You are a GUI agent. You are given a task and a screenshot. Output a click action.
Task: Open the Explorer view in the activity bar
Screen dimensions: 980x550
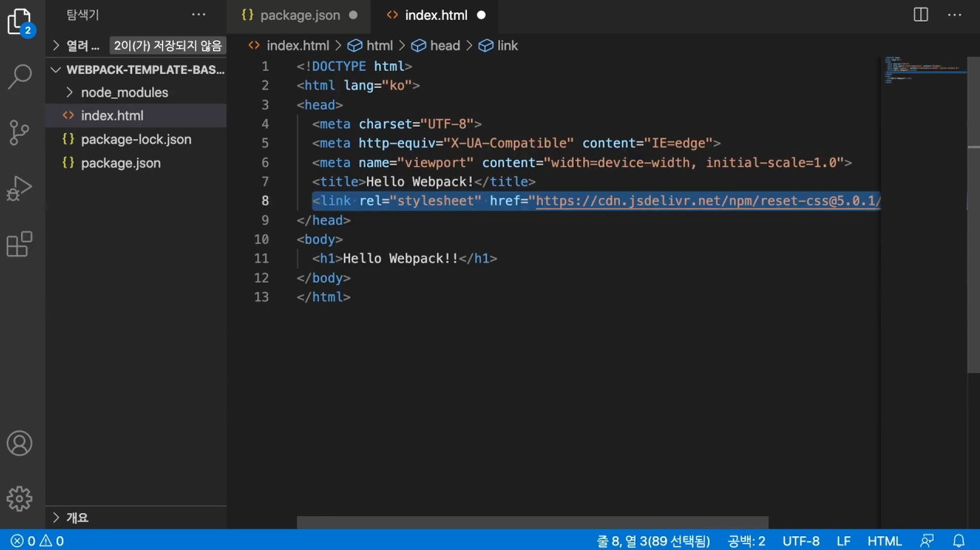tap(19, 22)
